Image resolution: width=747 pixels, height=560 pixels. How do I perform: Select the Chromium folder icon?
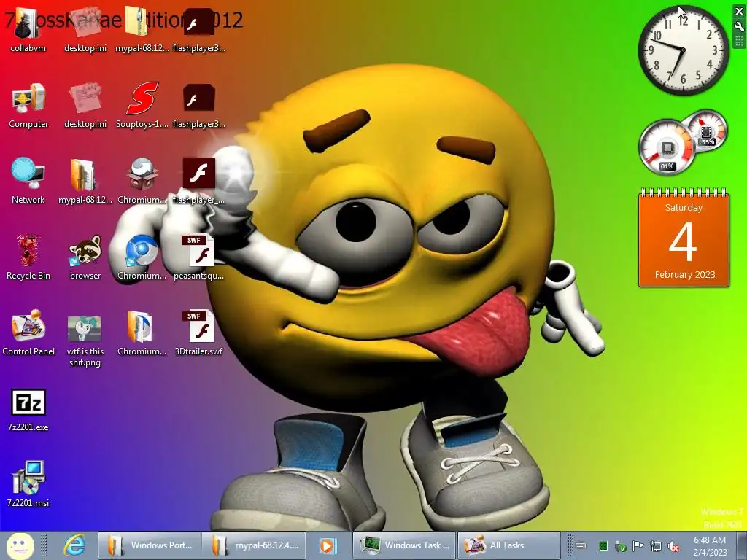(142, 332)
